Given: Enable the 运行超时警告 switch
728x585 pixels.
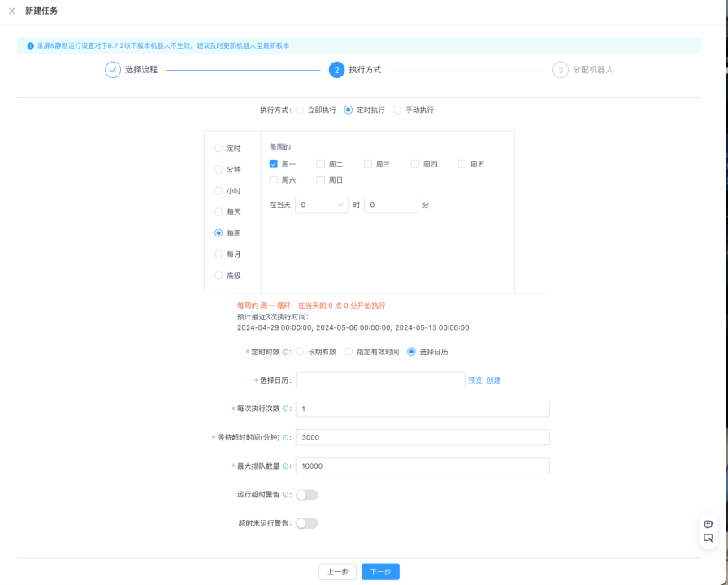Looking at the screenshot, I should tap(307, 495).
